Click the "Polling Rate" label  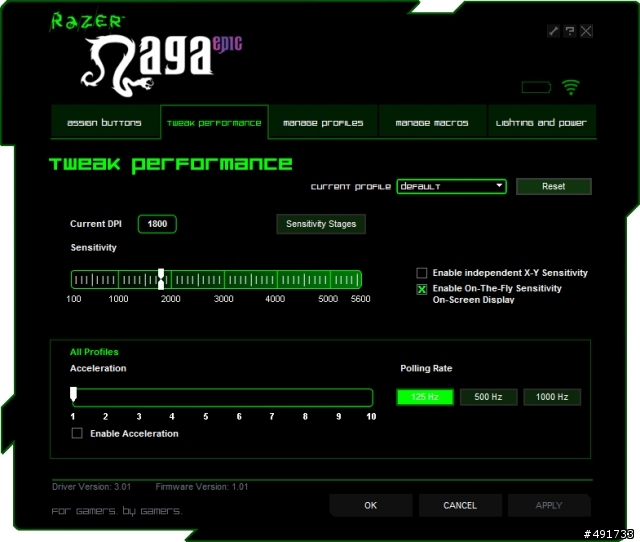point(426,368)
